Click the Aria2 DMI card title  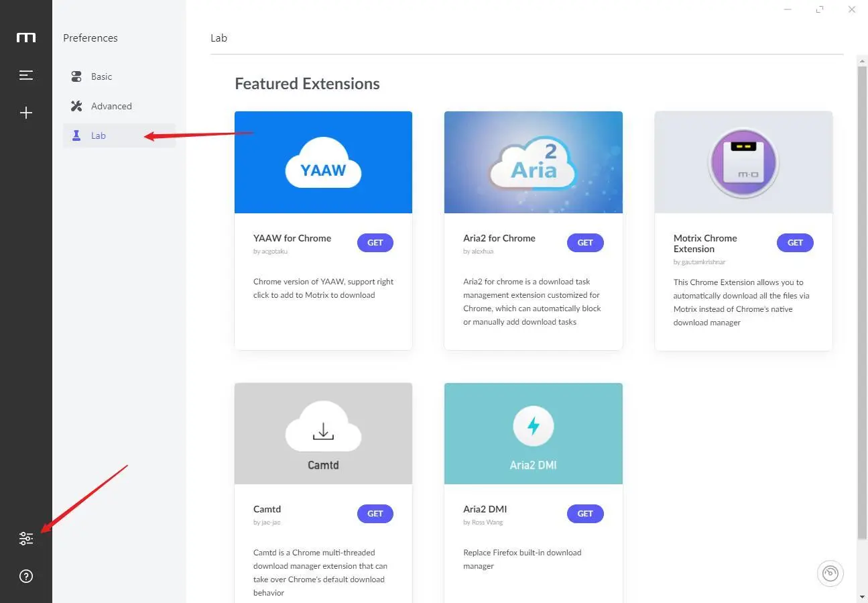pyautogui.click(x=485, y=509)
